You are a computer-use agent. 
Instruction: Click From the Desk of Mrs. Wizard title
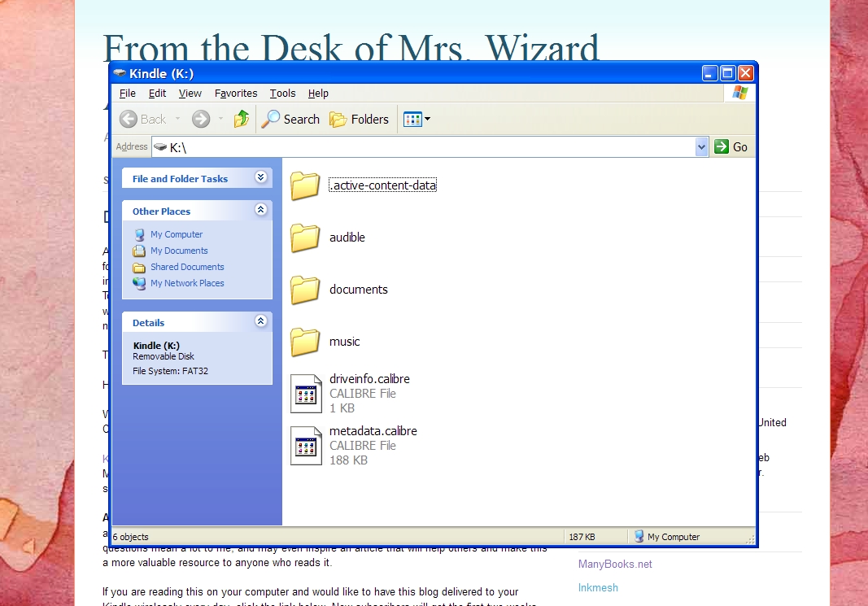(x=351, y=46)
